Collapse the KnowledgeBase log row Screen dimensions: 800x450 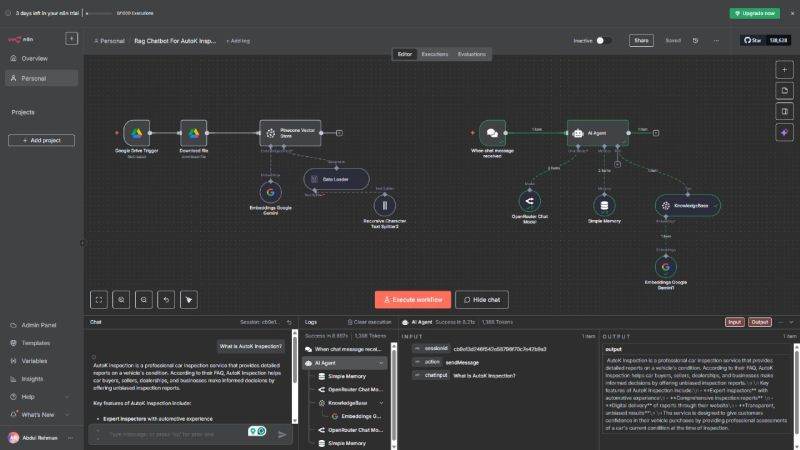(381, 403)
